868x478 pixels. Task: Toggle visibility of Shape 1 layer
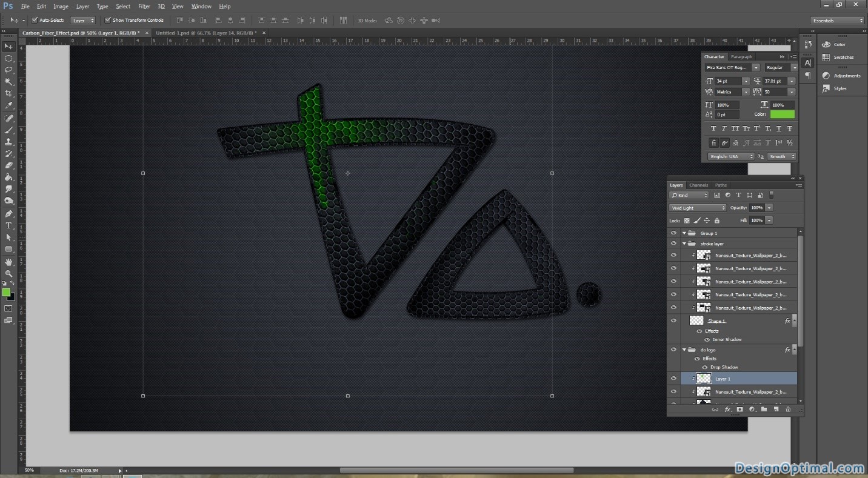click(x=673, y=321)
